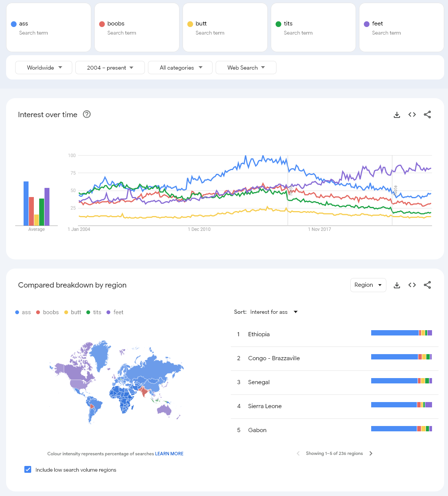448x496 pixels.
Task: Go to next page of regions
Action: coord(371,453)
